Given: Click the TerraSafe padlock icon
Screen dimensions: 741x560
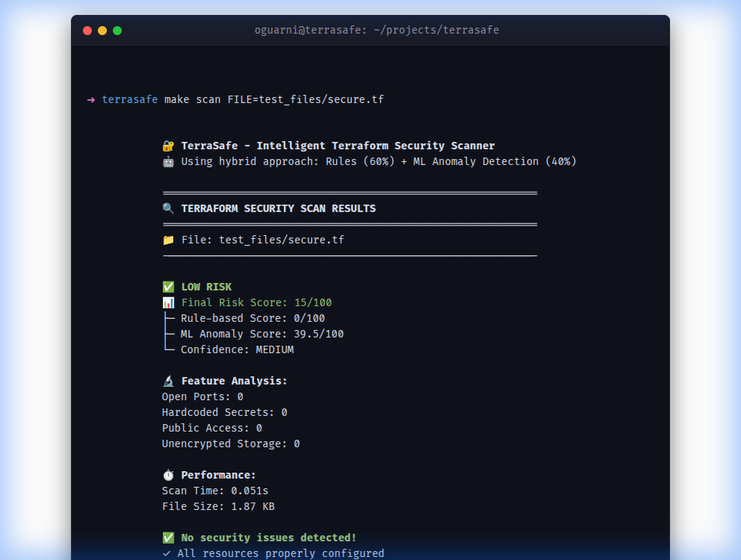Looking at the screenshot, I should [167, 146].
